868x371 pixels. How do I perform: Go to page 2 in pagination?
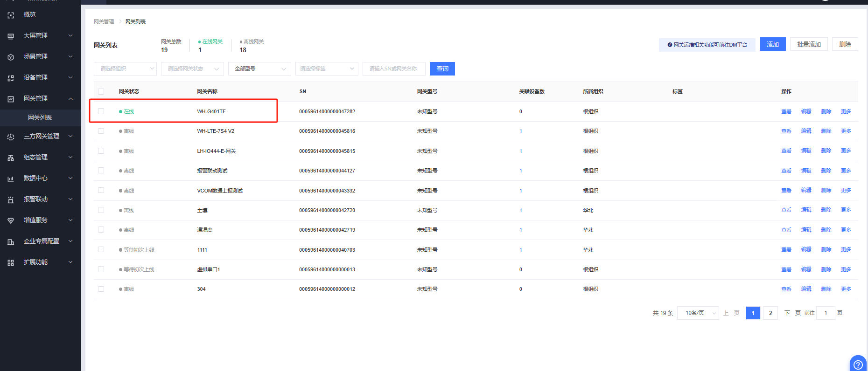tap(770, 313)
